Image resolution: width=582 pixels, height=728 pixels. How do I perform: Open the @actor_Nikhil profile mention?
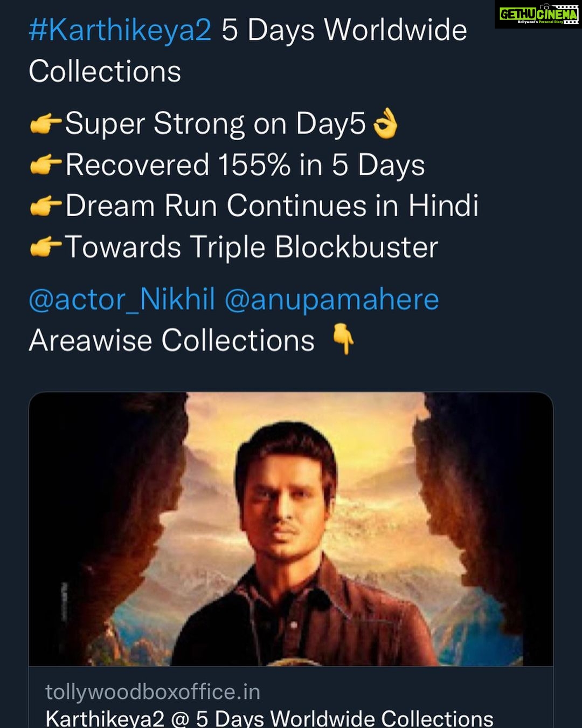[122, 299]
